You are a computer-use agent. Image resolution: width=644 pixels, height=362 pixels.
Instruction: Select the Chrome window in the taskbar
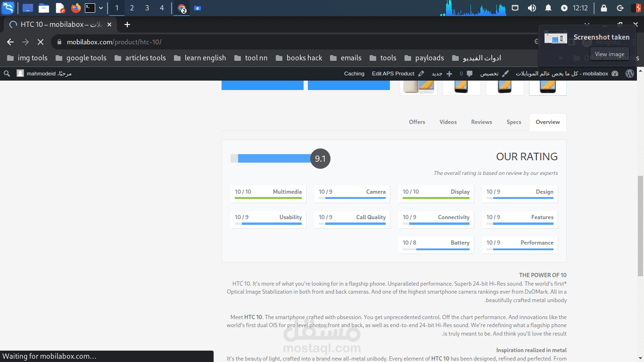[182, 8]
